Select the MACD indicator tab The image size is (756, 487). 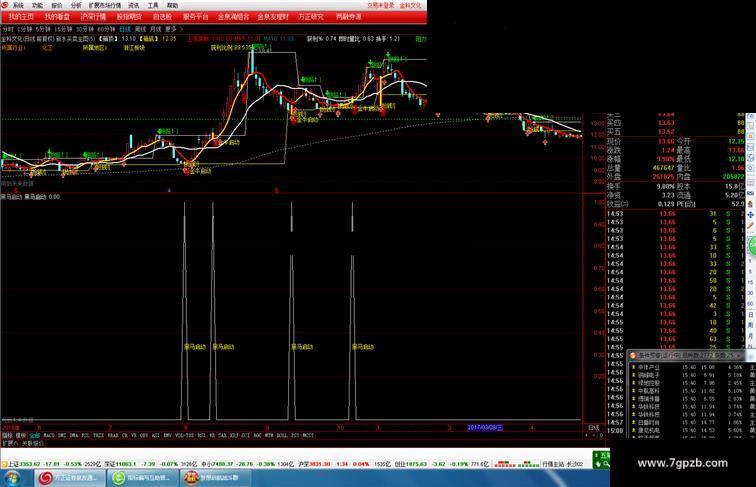point(49,435)
